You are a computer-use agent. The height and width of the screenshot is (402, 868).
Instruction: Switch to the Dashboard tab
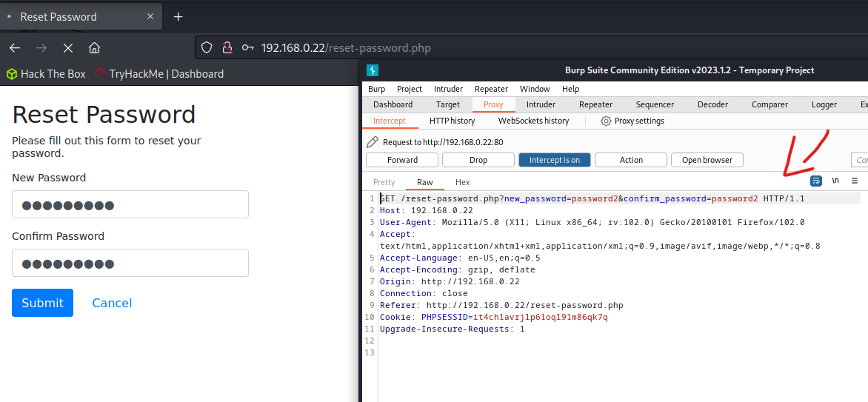tap(393, 104)
